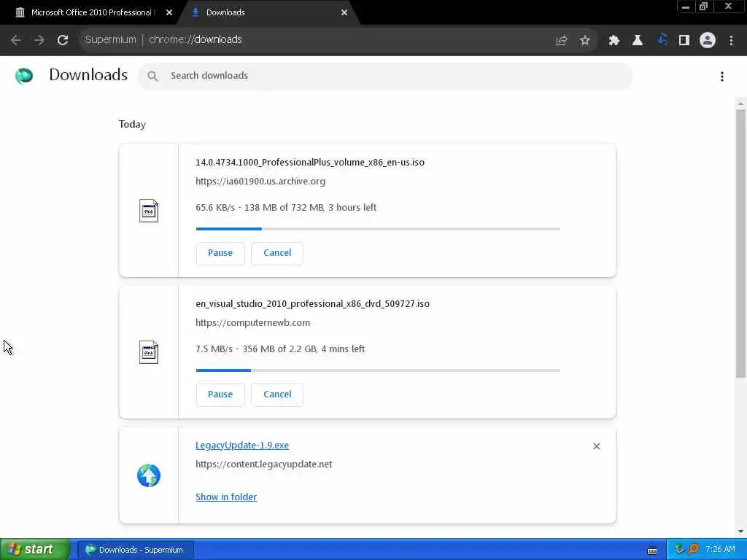Focus the Search downloads field
The height and width of the screenshot is (560, 747).
(x=385, y=76)
